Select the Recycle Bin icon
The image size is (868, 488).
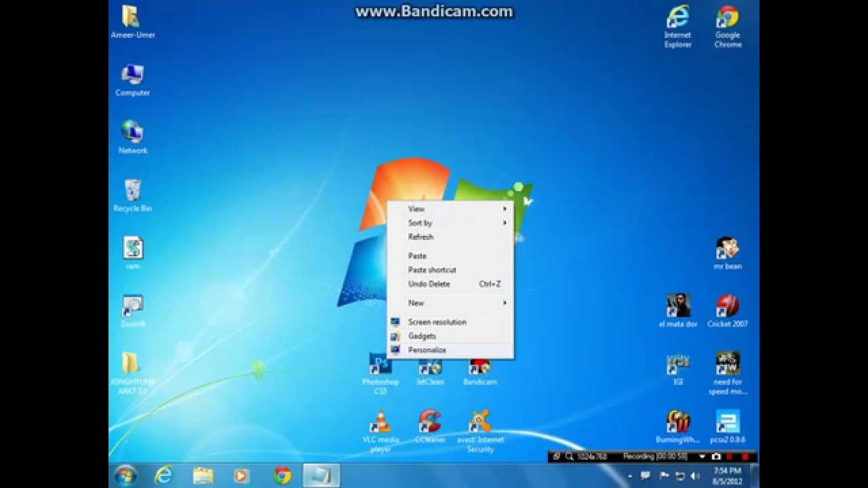(132, 195)
